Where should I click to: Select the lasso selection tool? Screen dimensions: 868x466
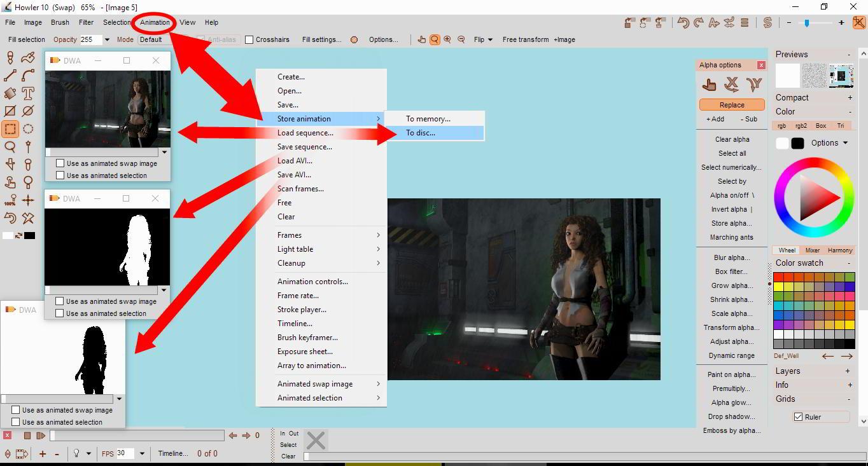point(10,147)
